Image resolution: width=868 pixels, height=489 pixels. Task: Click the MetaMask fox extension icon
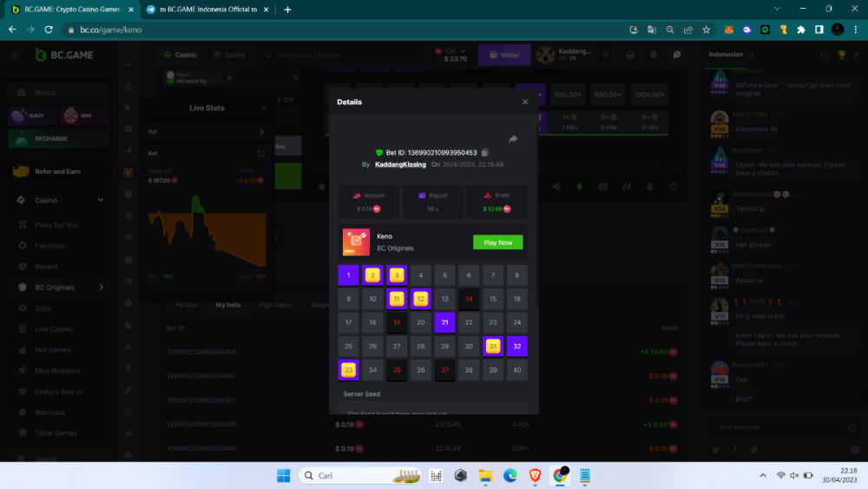(730, 30)
